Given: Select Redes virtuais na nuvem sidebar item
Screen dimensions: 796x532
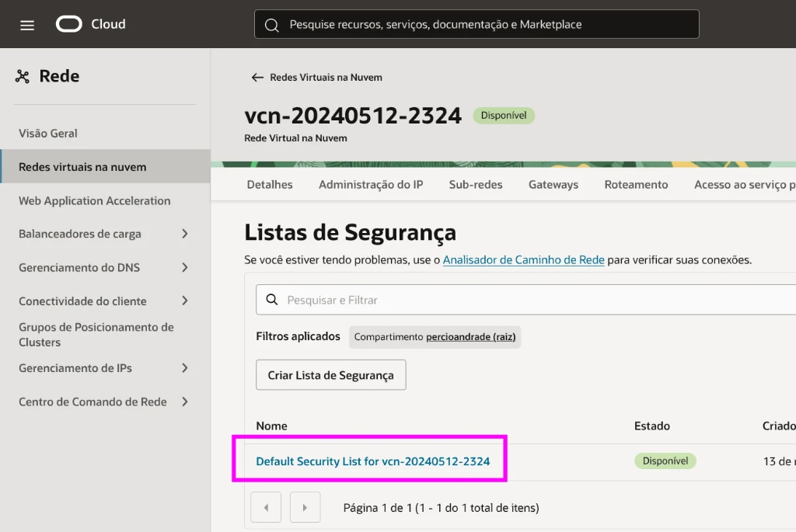Looking at the screenshot, I should pyautogui.click(x=105, y=167).
